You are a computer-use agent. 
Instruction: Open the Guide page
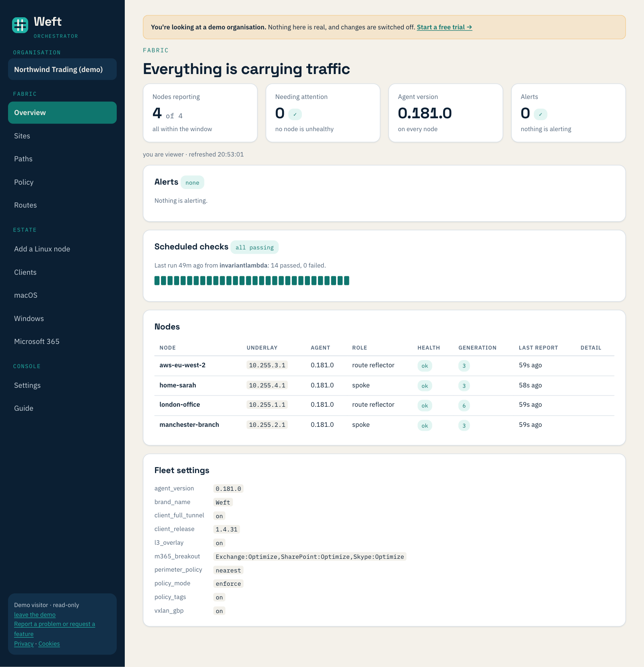pyautogui.click(x=62, y=408)
